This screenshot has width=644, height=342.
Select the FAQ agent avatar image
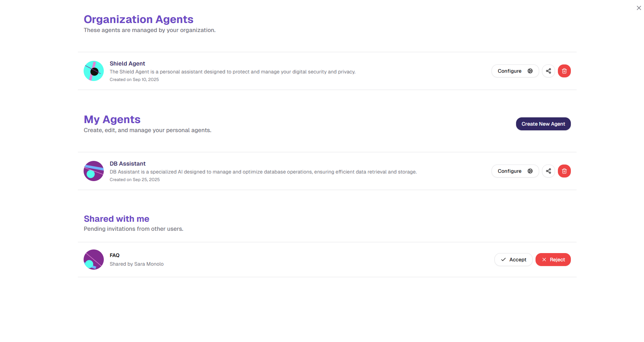93,260
